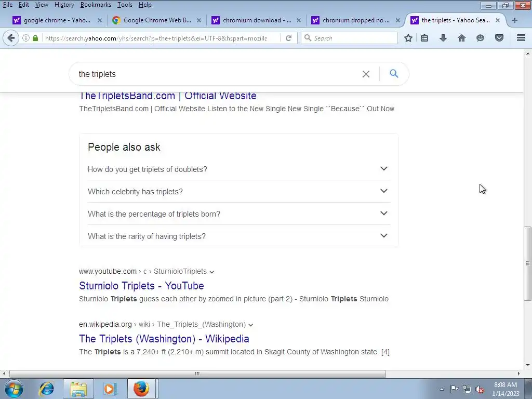Open the Windows Start button
The image size is (532, 399).
coord(14,389)
